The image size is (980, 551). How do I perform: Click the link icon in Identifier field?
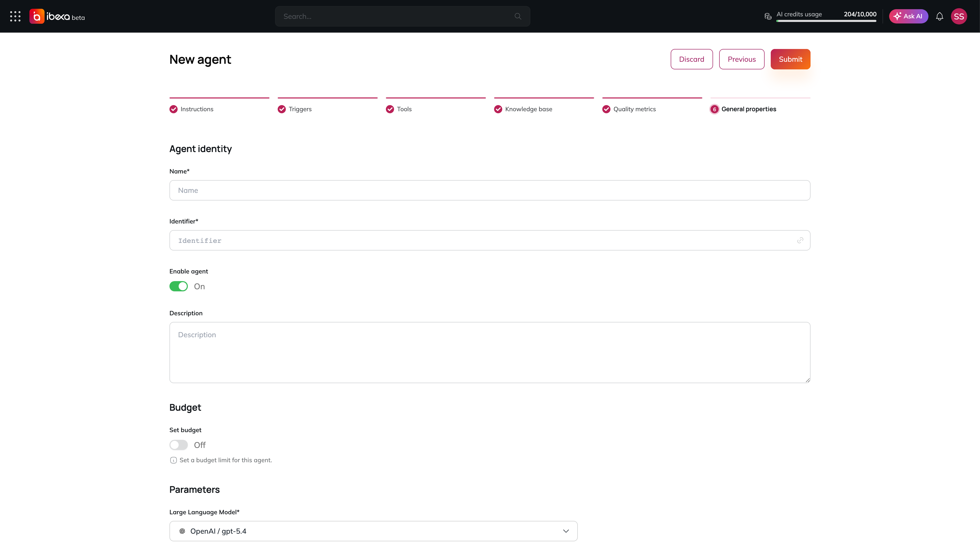800,240
